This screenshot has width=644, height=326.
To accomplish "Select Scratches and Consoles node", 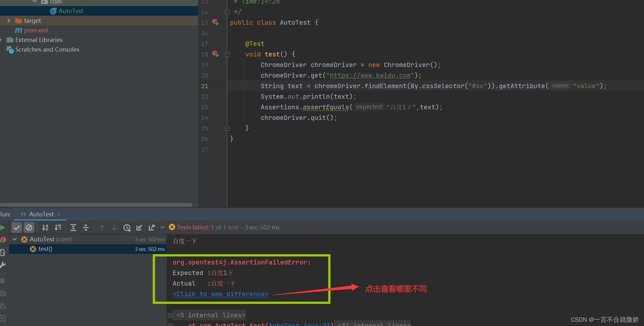I will 47,49.
